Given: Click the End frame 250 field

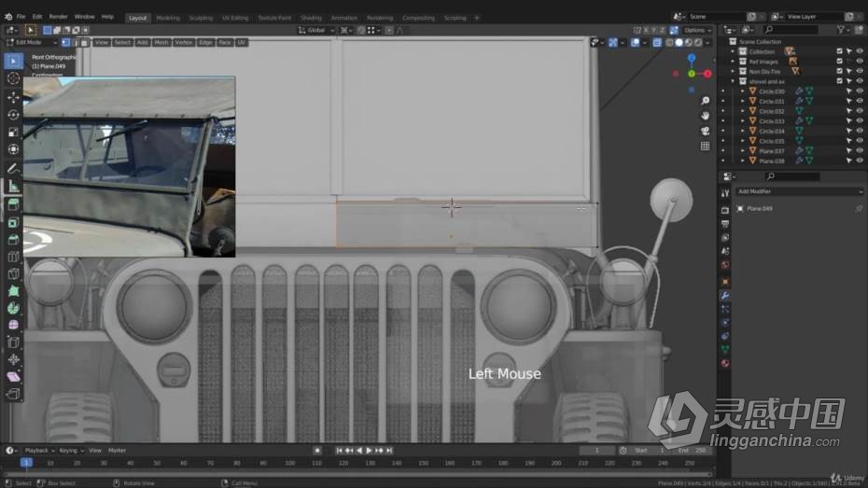Looking at the screenshot, I should click(x=693, y=451).
